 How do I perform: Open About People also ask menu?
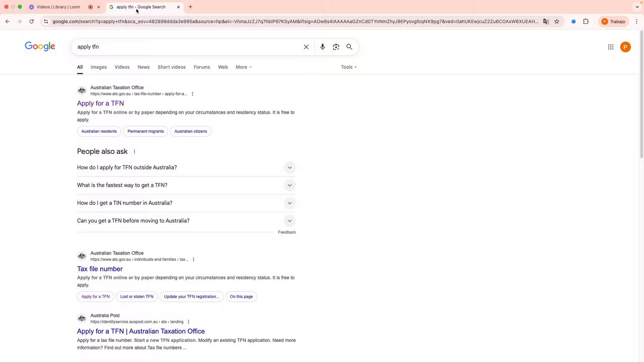click(x=134, y=151)
